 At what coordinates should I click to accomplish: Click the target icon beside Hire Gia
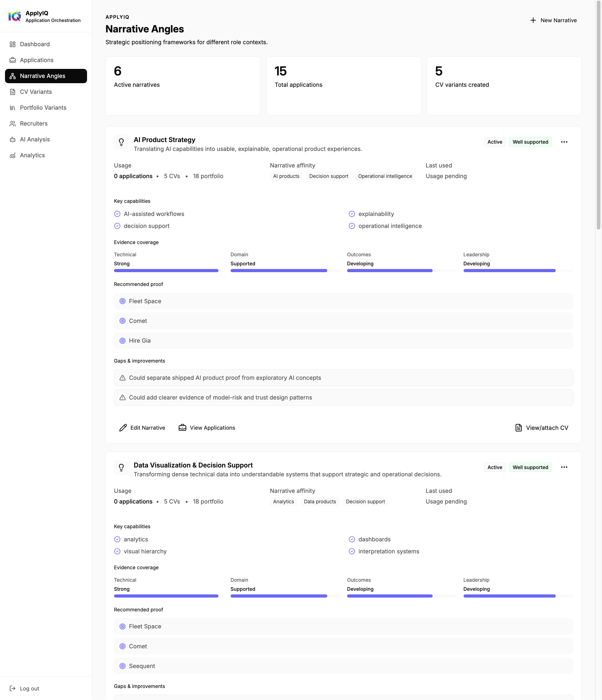pyautogui.click(x=123, y=341)
